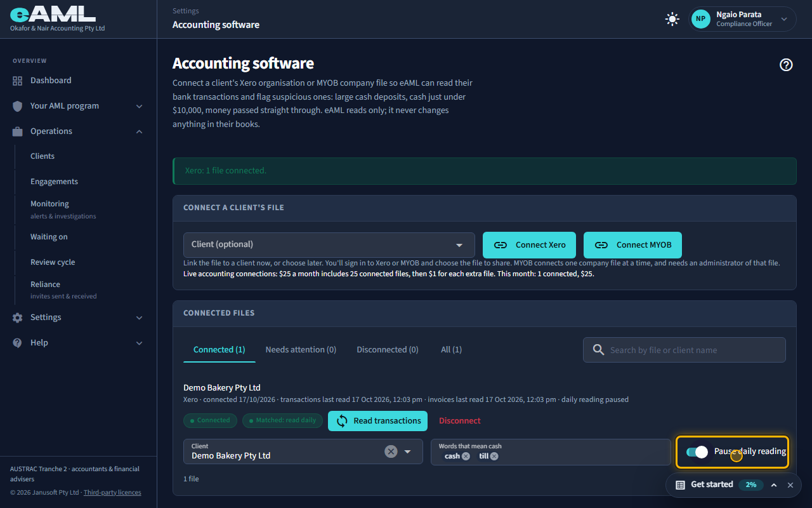
Task: Click the Connect MYOB button
Action: click(x=632, y=245)
